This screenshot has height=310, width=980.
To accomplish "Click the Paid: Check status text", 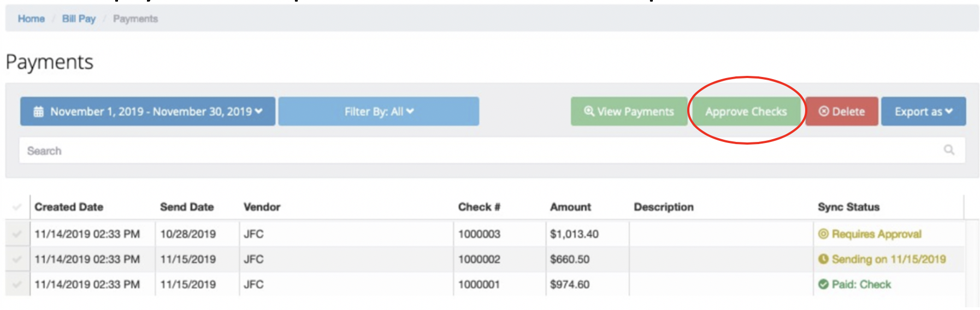I will [861, 284].
